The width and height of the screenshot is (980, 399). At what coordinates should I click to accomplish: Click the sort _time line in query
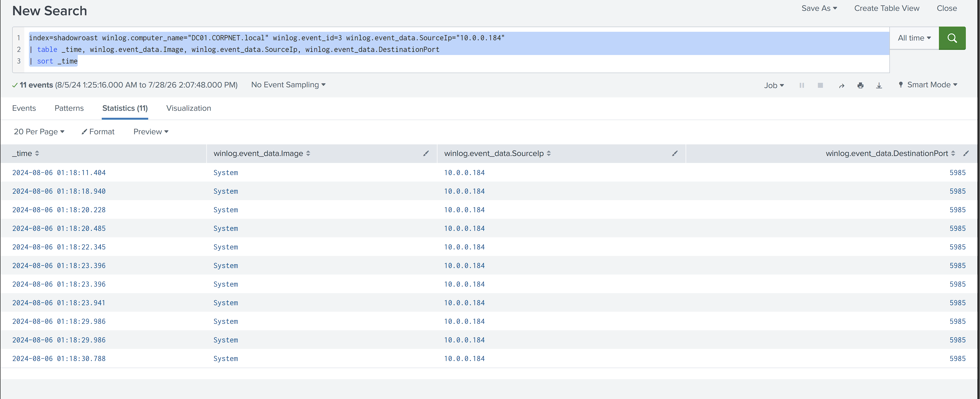coord(53,61)
